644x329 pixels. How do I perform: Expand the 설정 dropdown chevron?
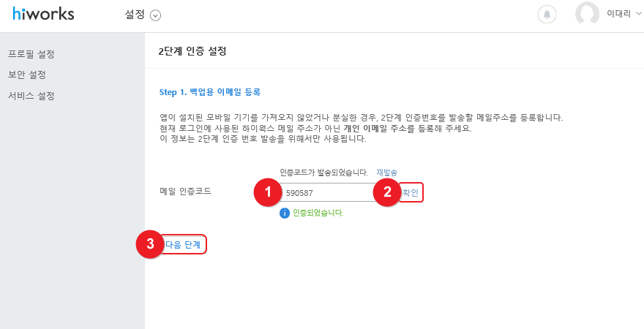[156, 15]
